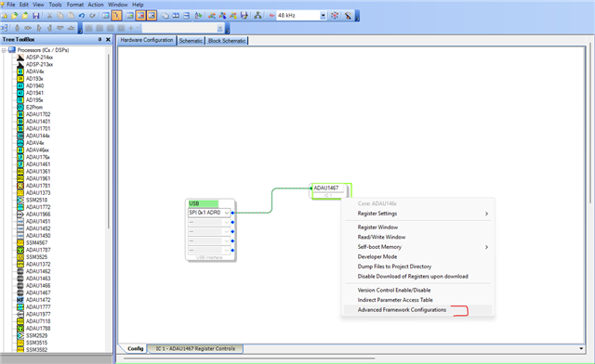The image size is (595, 364).
Task: Select ADSP-213xx processor in Tree ToolBox
Action: click(39, 64)
